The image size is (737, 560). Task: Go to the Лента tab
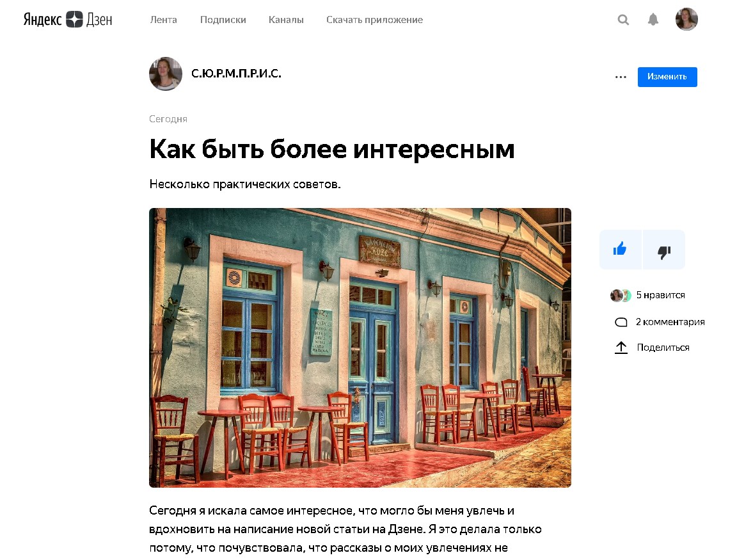(163, 20)
